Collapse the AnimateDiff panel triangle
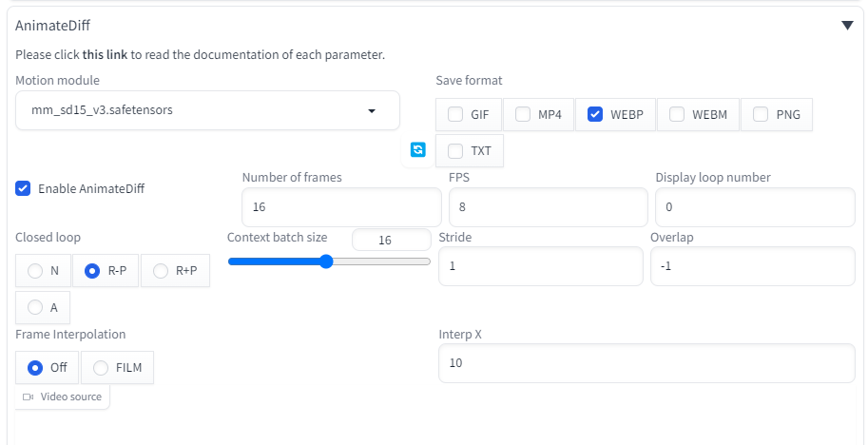 click(x=847, y=26)
